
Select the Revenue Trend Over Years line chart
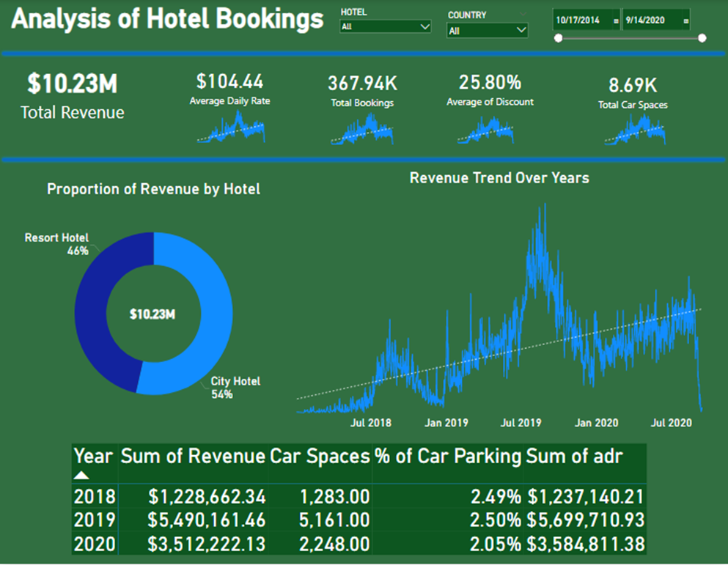click(x=499, y=308)
